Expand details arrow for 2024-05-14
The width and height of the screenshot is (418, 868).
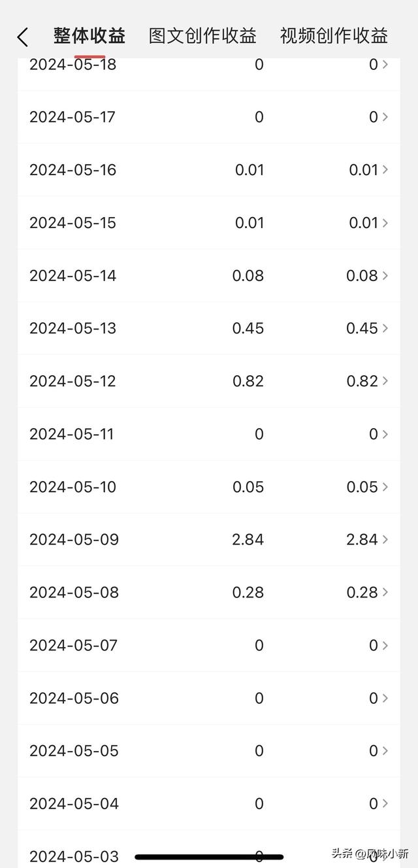(385, 276)
